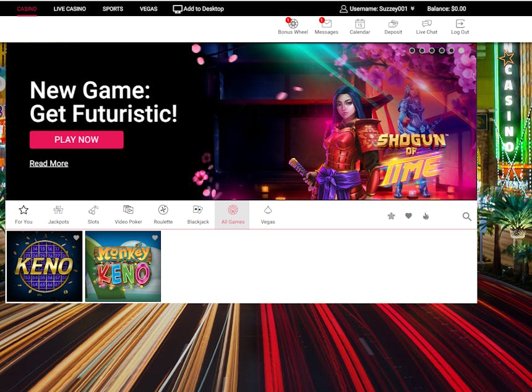Click the PLAY NOW button
The height and width of the screenshot is (392, 532).
(x=77, y=140)
